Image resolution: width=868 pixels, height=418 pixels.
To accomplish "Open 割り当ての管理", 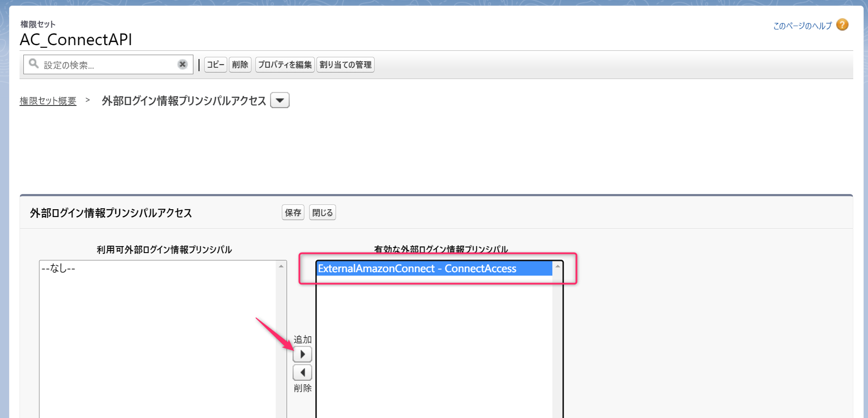I will pyautogui.click(x=346, y=65).
